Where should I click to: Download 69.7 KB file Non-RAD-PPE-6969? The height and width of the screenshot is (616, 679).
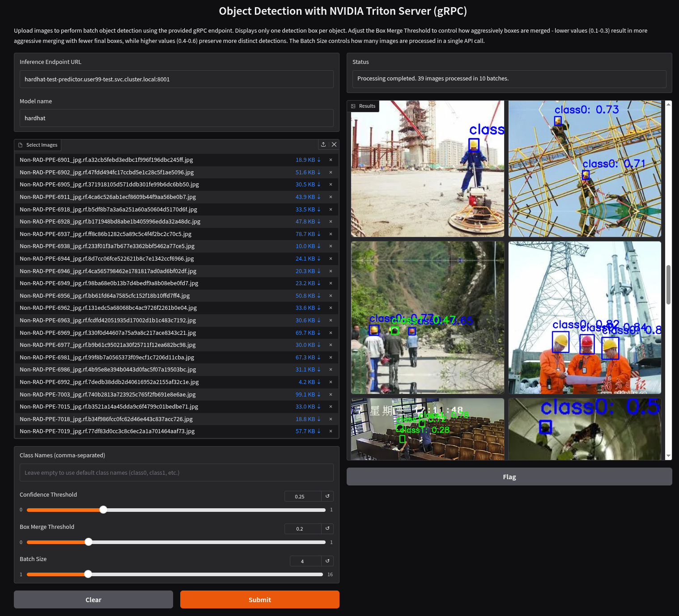coord(308,333)
